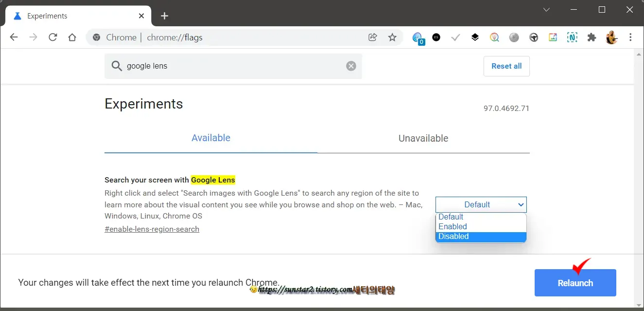This screenshot has width=644, height=311.
Task: Open the Google Lens flag state dropdown
Action: click(481, 205)
